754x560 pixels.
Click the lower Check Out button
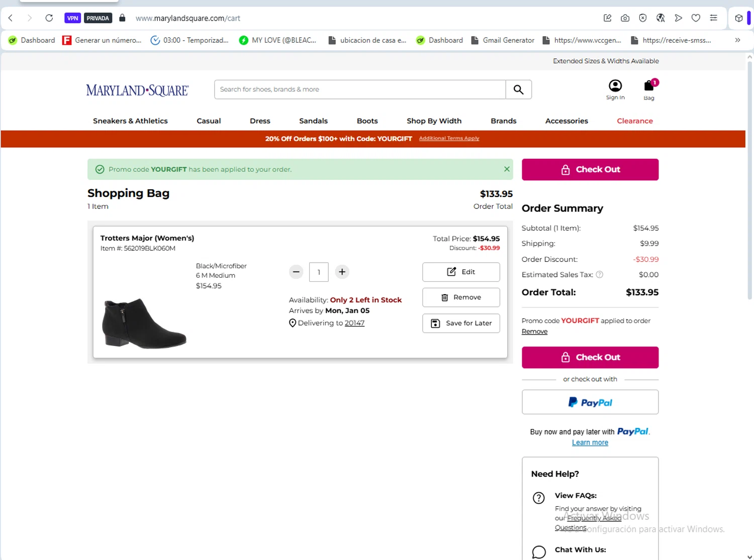pyautogui.click(x=590, y=358)
